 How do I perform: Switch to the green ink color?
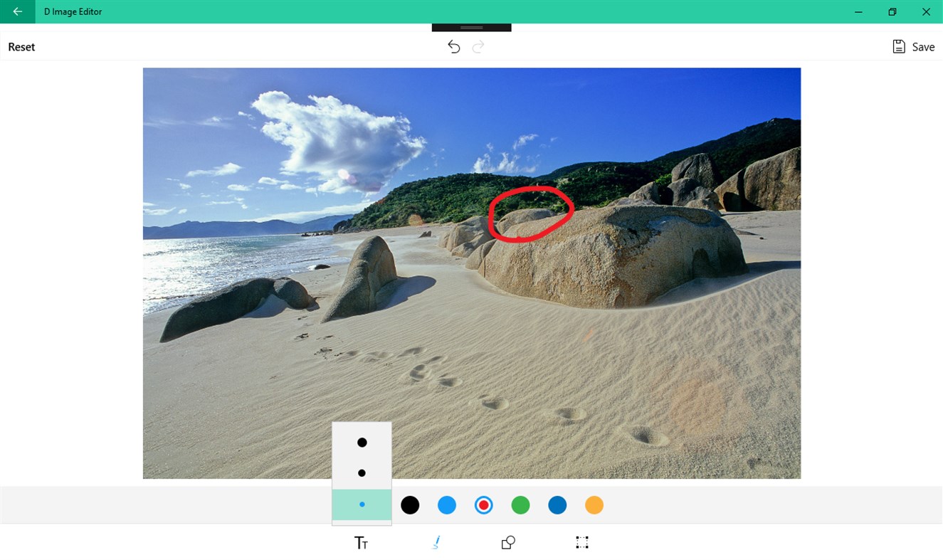point(520,504)
